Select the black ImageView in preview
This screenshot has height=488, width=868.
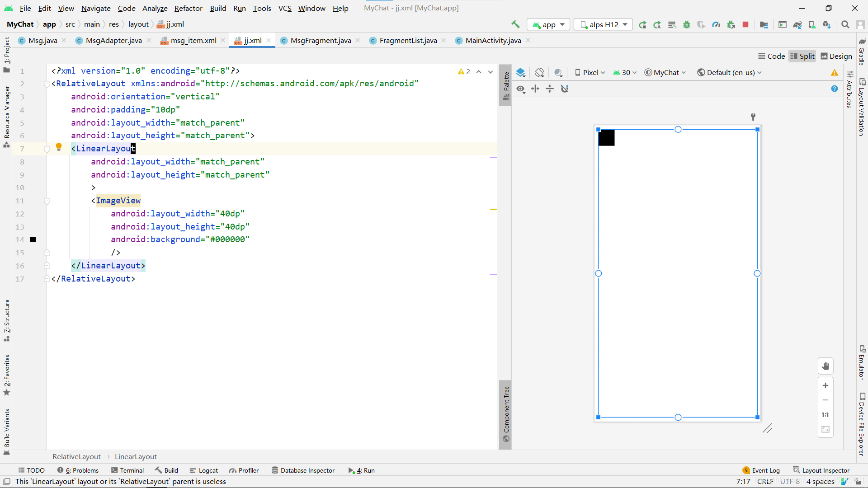coord(606,137)
